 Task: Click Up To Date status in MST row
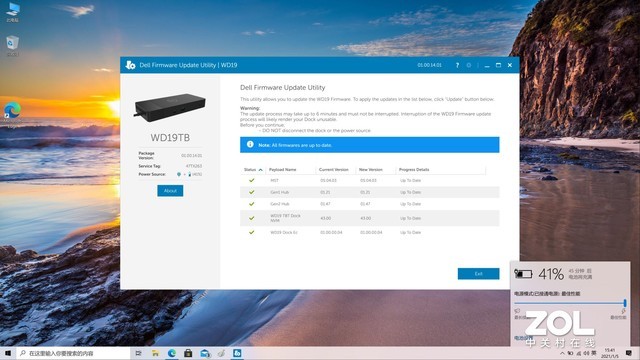point(410,180)
